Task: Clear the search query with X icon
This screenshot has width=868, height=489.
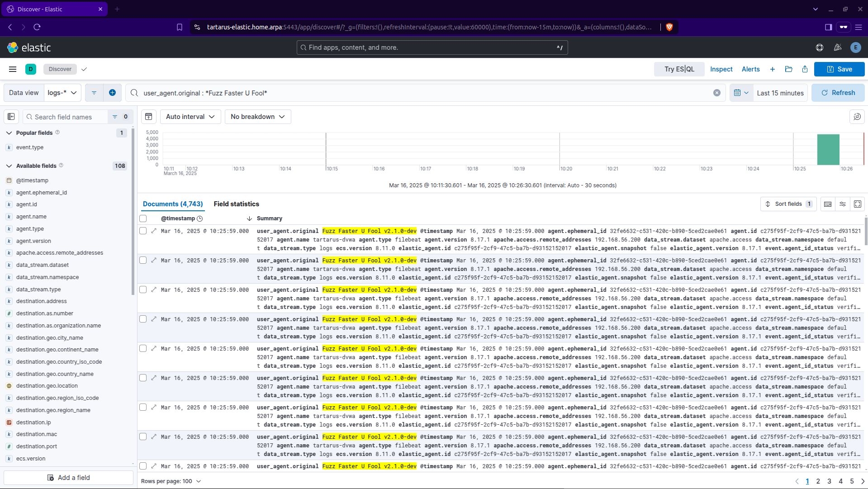Action: 716,93
